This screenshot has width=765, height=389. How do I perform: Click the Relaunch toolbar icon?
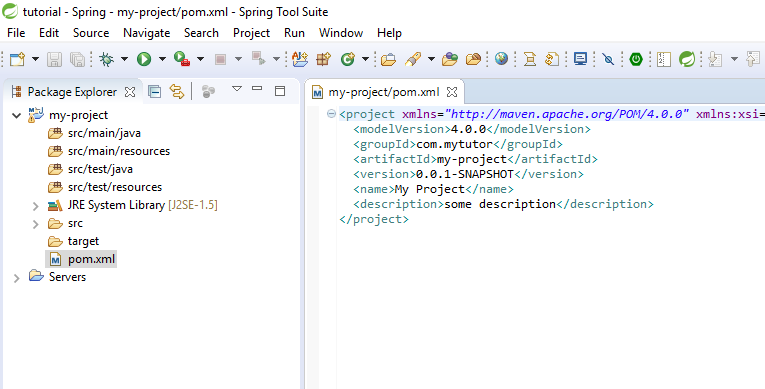pos(258,59)
